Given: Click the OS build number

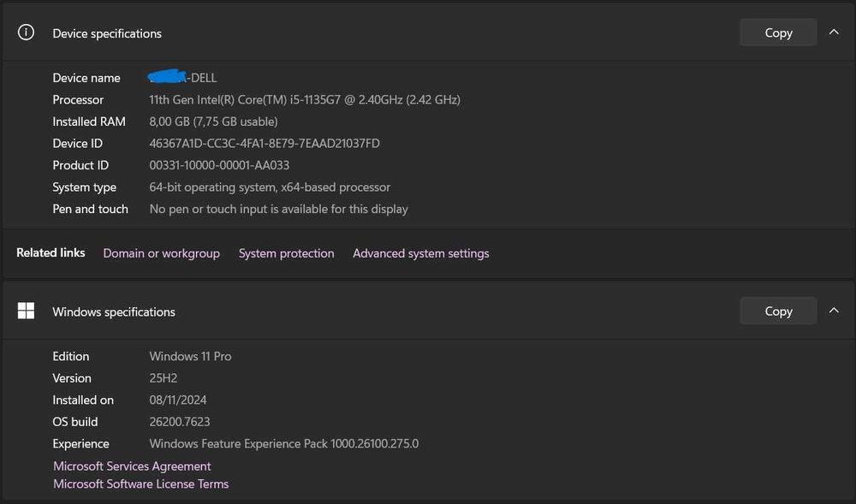Looking at the screenshot, I should (x=179, y=422).
